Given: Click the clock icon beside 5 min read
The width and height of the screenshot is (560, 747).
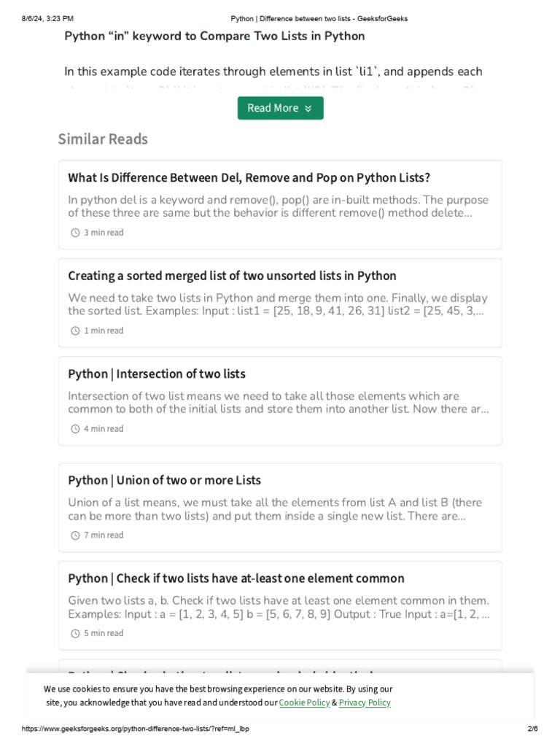Looking at the screenshot, I should pos(74,633).
